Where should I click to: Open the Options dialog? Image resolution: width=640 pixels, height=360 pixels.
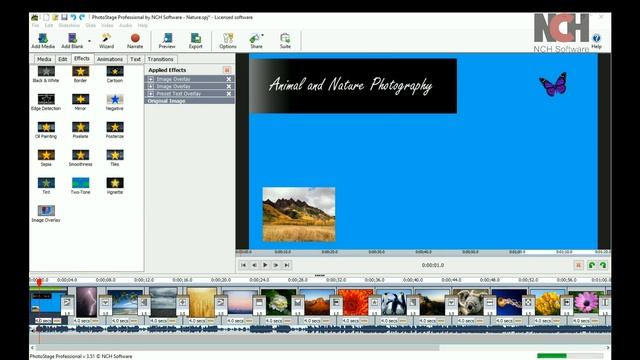pos(228,41)
